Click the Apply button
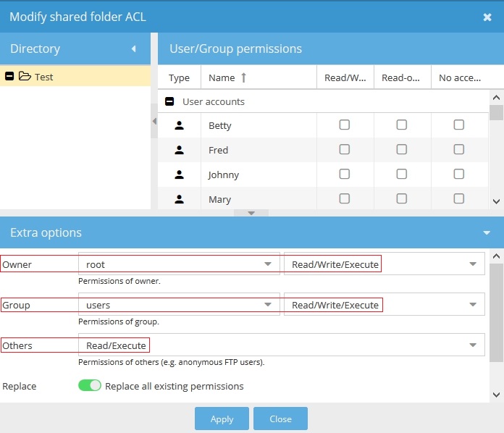Screen dimensions: 504x433 222,419
